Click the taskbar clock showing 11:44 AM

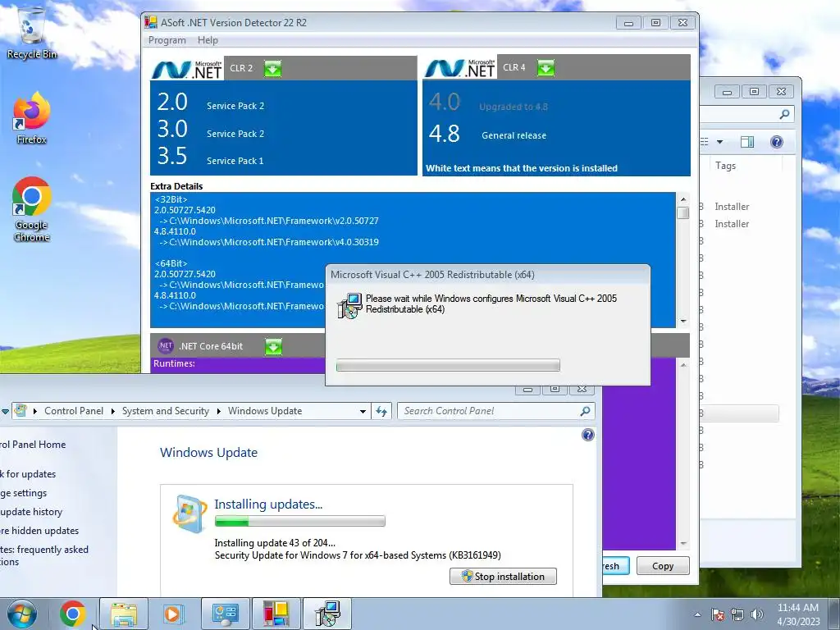pos(798,614)
